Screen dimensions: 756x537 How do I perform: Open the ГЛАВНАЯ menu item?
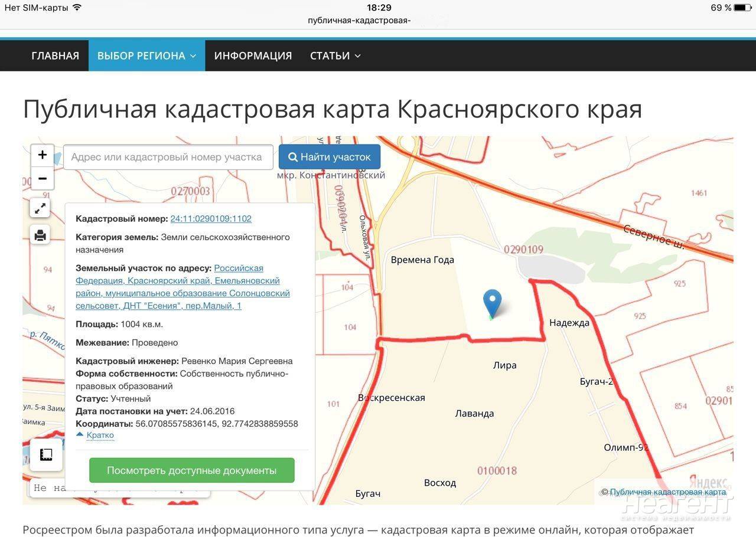pyautogui.click(x=55, y=55)
